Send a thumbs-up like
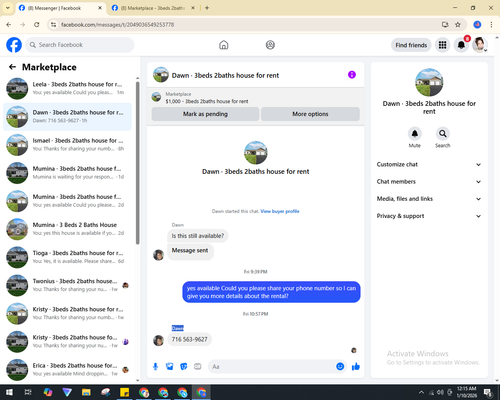Image resolution: width=500 pixels, height=400 pixels. coord(356,367)
